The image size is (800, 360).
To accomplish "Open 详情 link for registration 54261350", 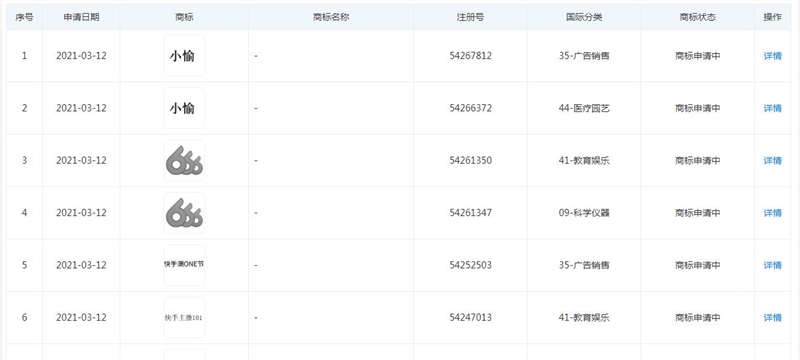I will coord(772,161).
